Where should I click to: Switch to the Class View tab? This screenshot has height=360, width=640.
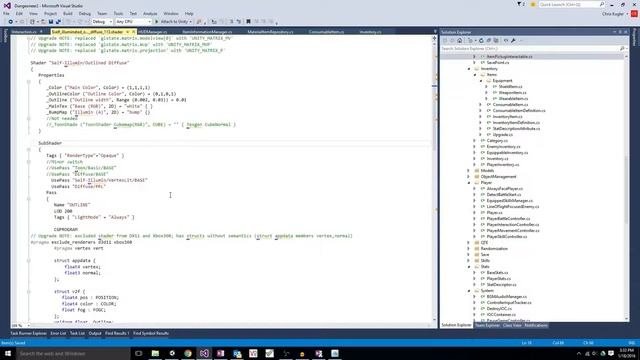point(512,325)
